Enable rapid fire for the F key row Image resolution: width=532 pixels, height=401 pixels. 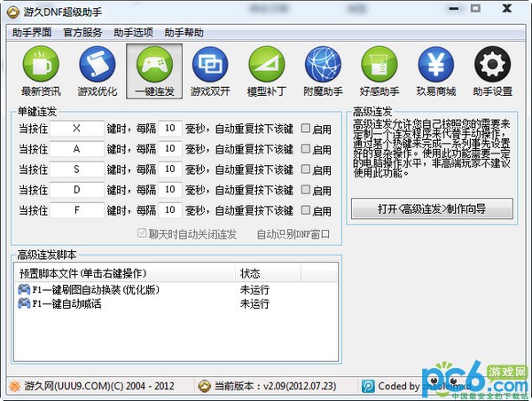tap(306, 210)
